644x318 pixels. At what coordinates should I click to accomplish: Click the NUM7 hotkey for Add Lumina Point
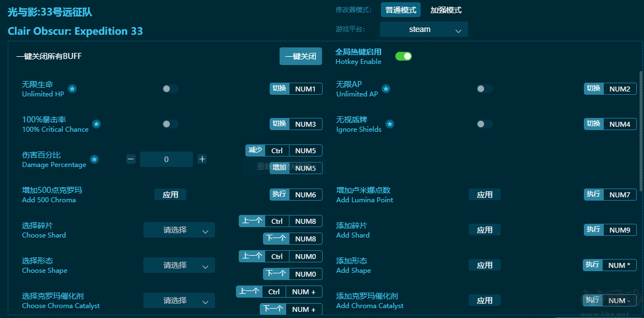(x=610, y=195)
